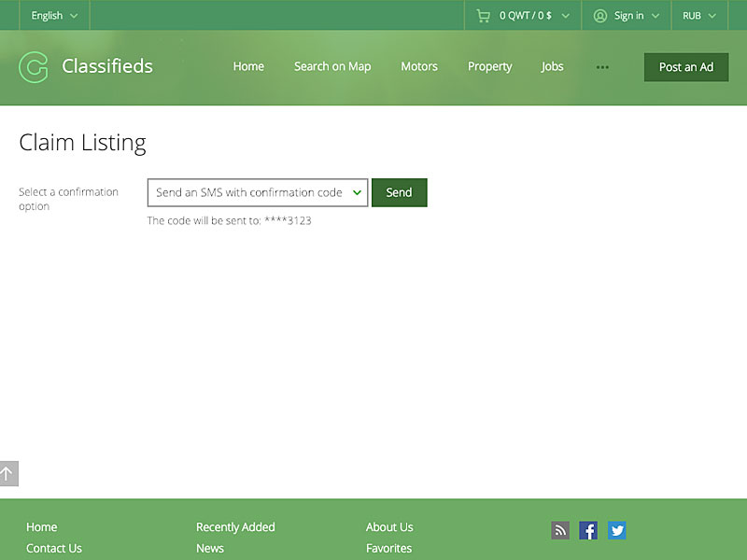
Task: Go to Motors menu item
Action: pos(419,66)
